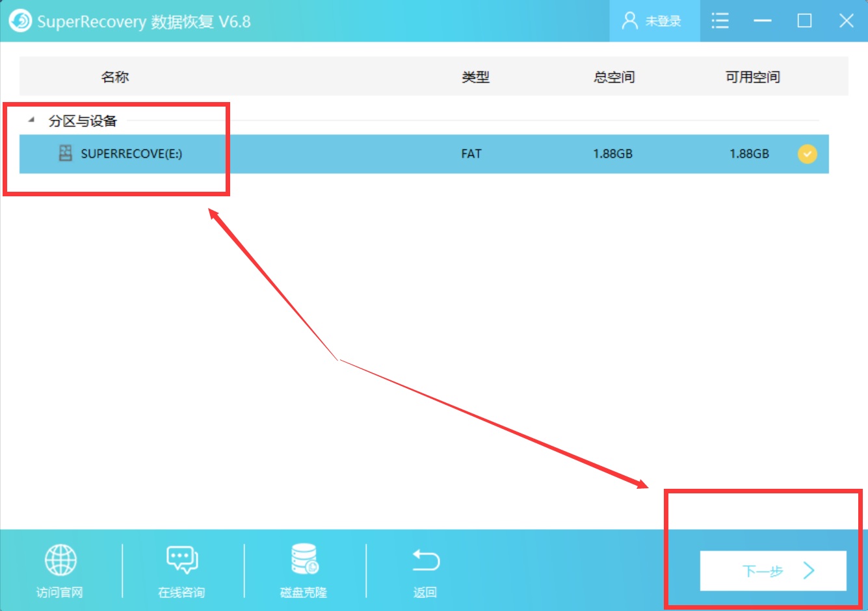Deselect the yellow checkmark on SUPERRECOVE(E:) row
This screenshot has height=611, width=868.
(x=807, y=154)
